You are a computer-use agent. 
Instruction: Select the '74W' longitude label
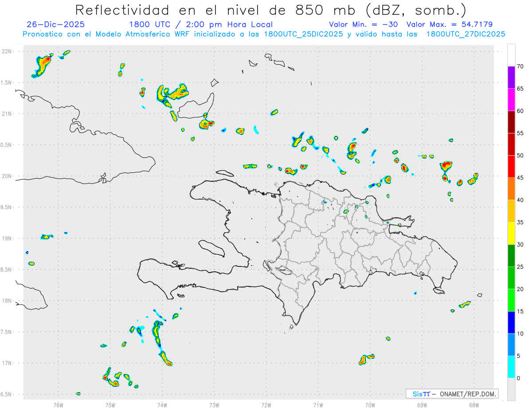click(162, 405)
